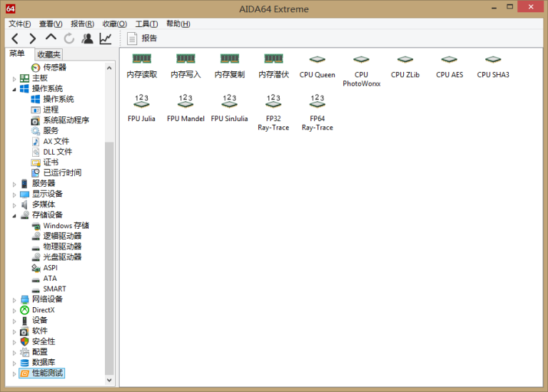Select the 进程 tree item
This screenshot has height=392, width=548.
pos(45,110)
